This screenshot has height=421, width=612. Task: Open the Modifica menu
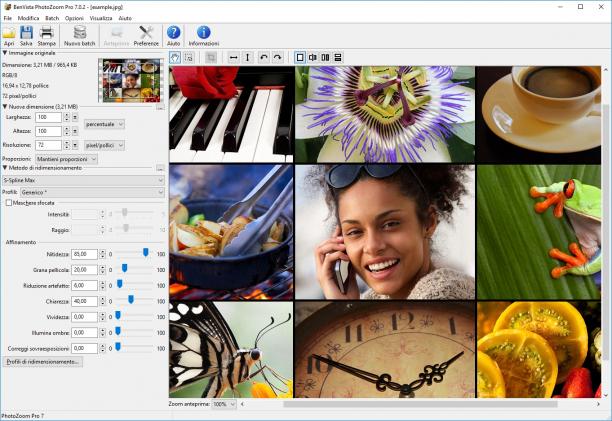tap(28, 18)
